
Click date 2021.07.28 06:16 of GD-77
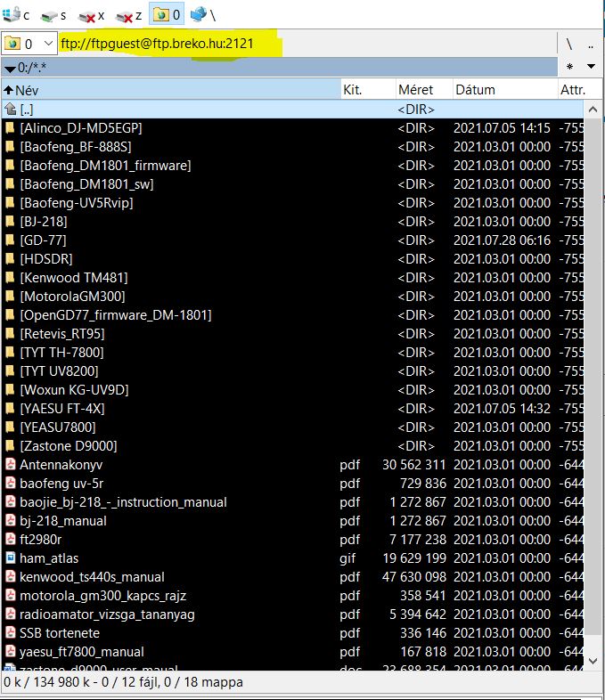pyautogui.click(x=502, y=240)
